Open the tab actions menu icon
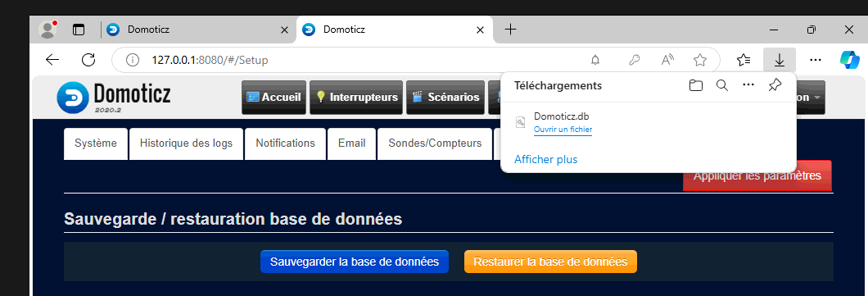Image resolution: width=868 pixels, height=296 pixels. [x=79, y=30]
